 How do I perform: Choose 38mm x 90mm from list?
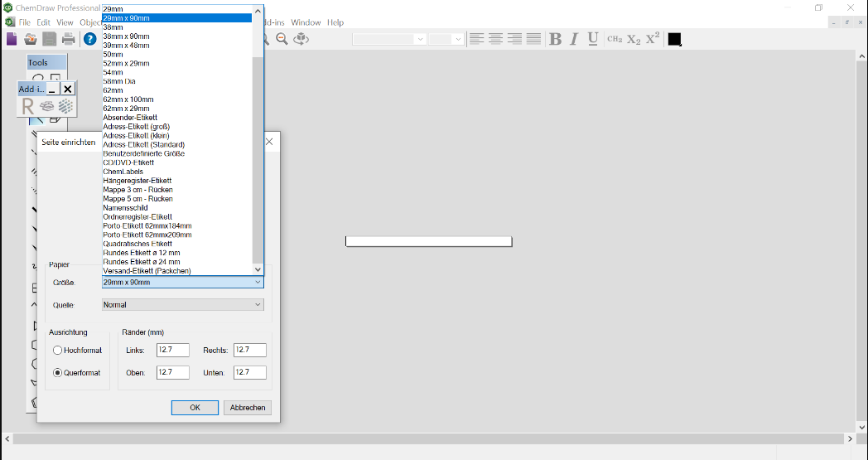[177, 36]
